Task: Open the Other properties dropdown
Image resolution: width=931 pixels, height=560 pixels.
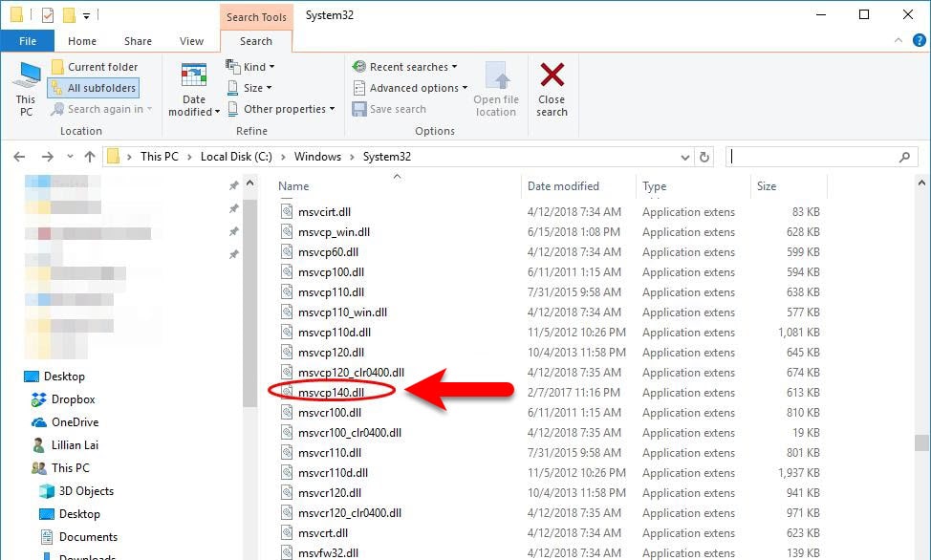Action: point(281,109)
